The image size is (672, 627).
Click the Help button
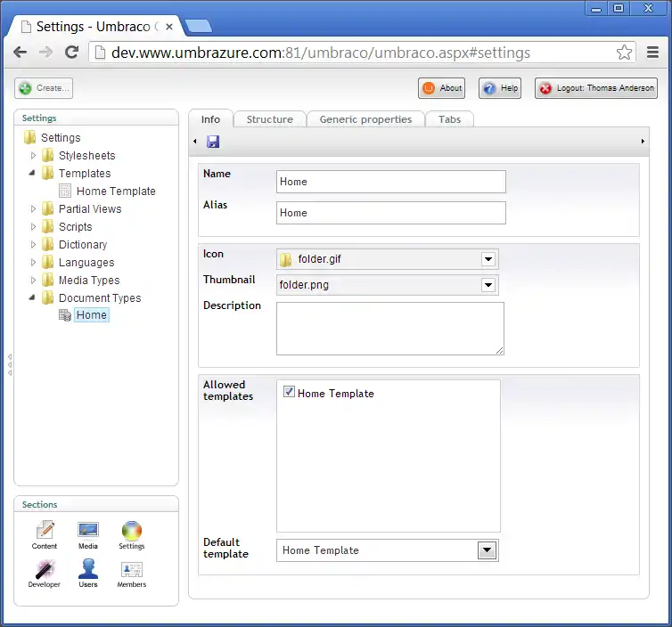click(500, 88)
